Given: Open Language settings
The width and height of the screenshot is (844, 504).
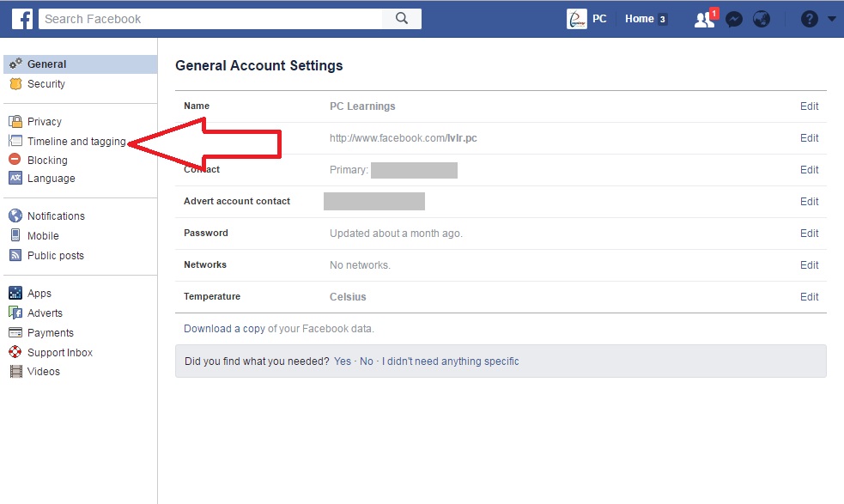Looking at the screenshot, I should click(52, 179).
